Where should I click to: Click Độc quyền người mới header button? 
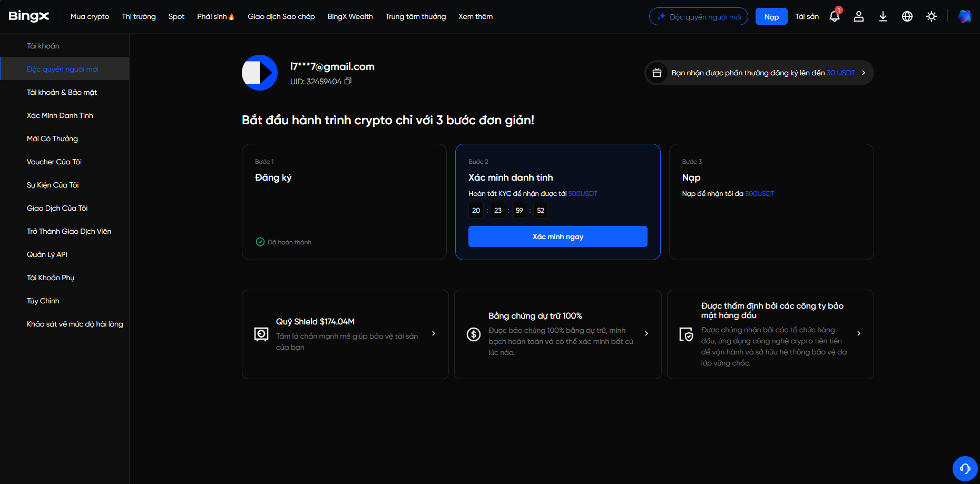point(699,16)
